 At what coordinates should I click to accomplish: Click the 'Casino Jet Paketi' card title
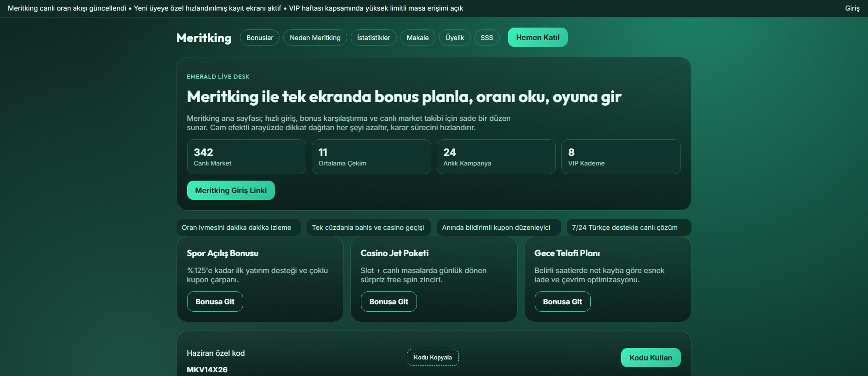[x=394, y=253]
